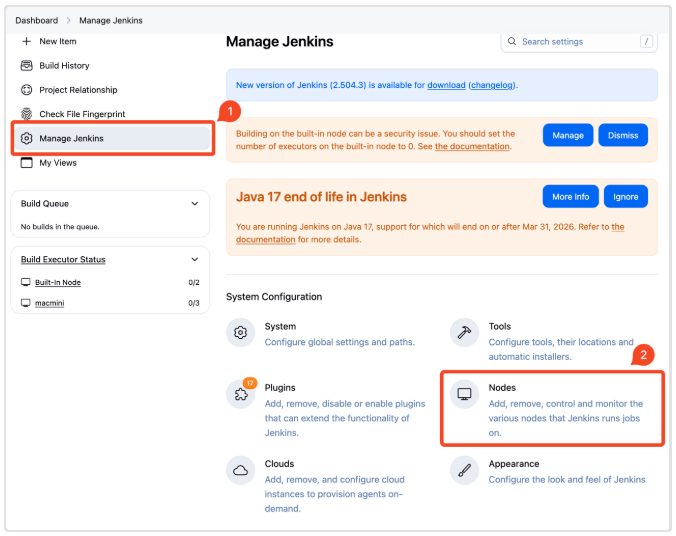Open the Plugins title
The height and width of the screenshot is (536, 676).
tap(280, 388)
